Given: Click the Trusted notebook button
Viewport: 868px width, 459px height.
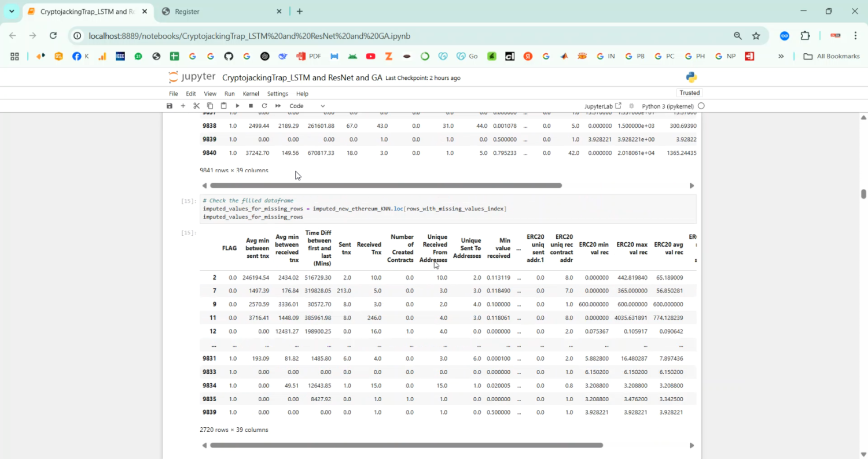Looking at the screenshot, I should (x=689, y=93).
